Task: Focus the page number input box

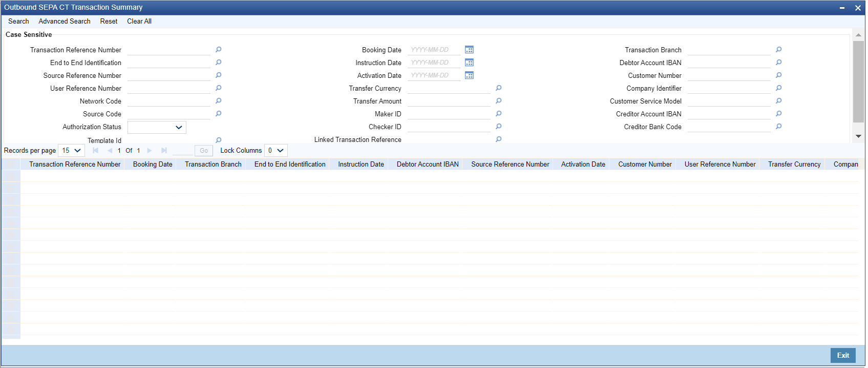Action: (183, 151)
